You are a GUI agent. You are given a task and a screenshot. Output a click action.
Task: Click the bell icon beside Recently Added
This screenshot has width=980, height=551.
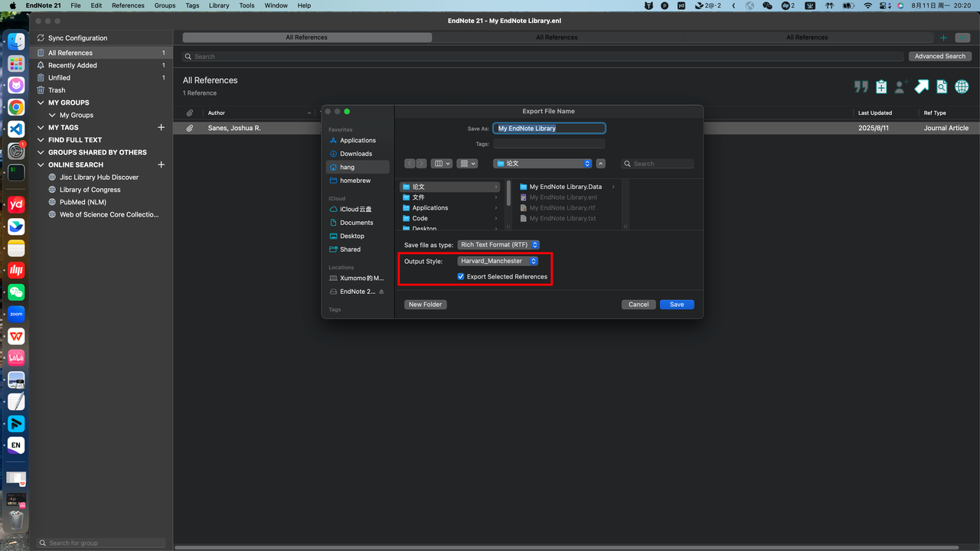41,65
